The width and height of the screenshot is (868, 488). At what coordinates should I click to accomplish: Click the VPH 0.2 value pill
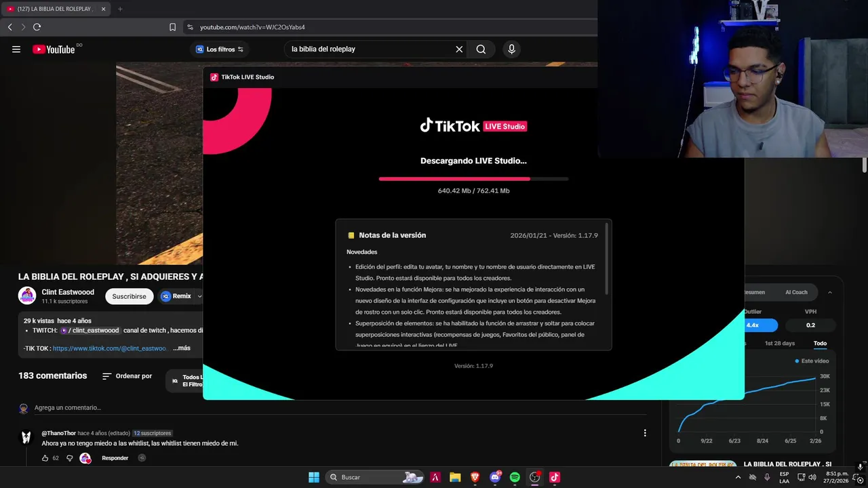pyautogui.click(x=810, y=325)
